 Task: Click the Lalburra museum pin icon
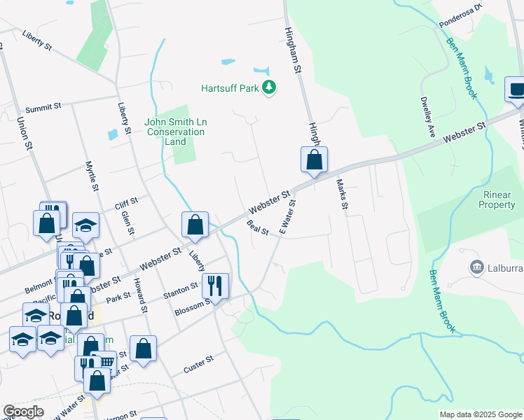477,268
